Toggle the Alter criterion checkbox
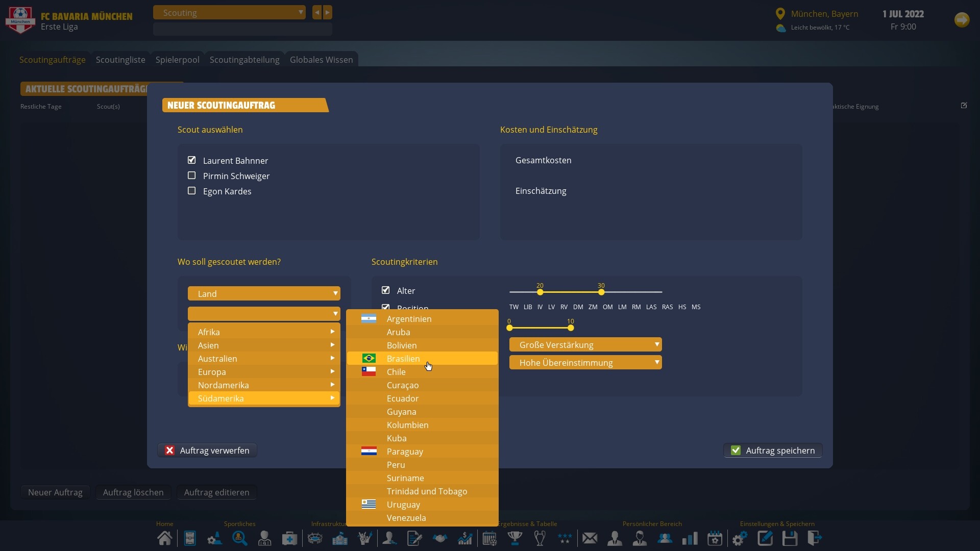The image size is (980, 551). (385, 290)
